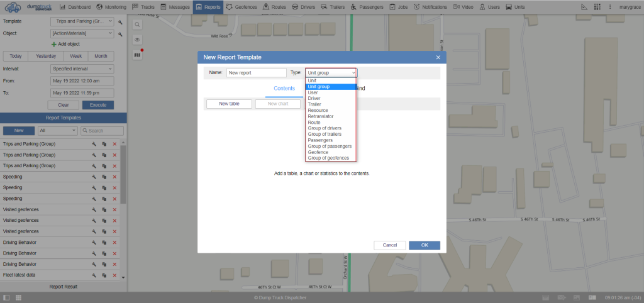The image size is (644, 303).
Task: Click the map search magnifier icon
Action: pyautogui.click(x=137, y=24)
